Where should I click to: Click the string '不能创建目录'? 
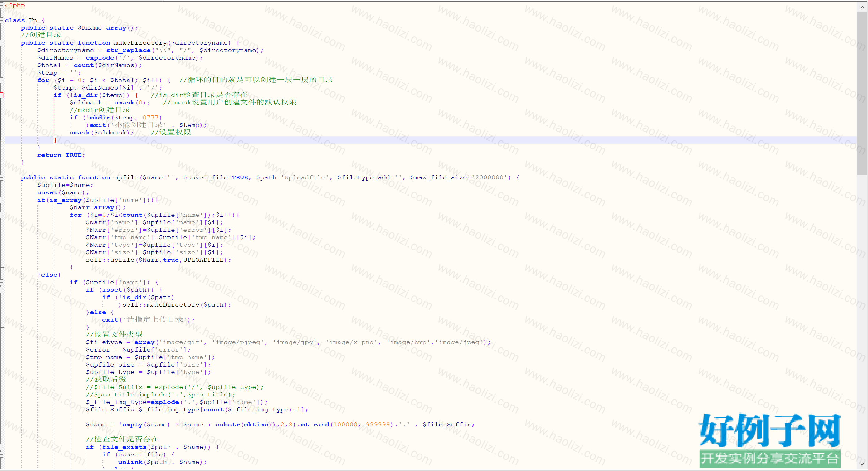tap(139, 125)
